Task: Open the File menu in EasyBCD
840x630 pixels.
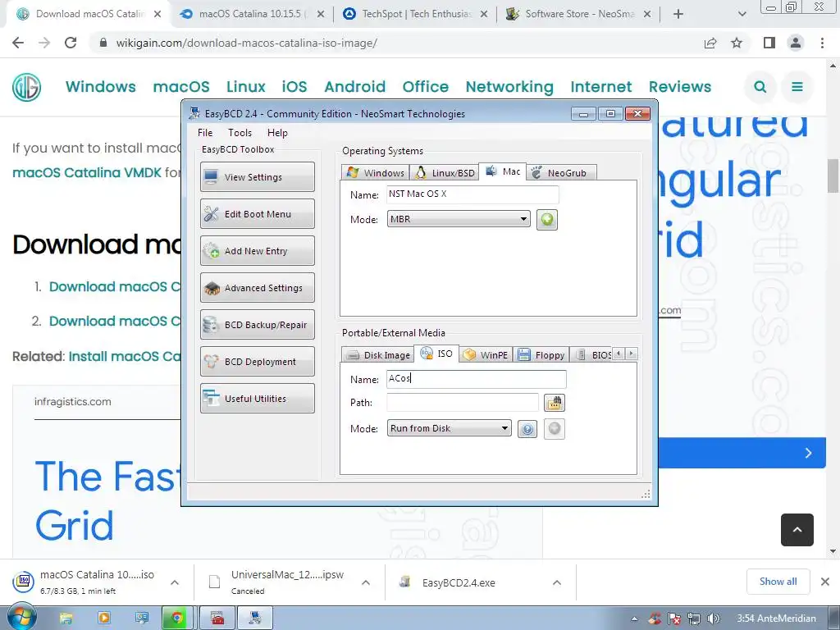Action: tap(205, 132)
